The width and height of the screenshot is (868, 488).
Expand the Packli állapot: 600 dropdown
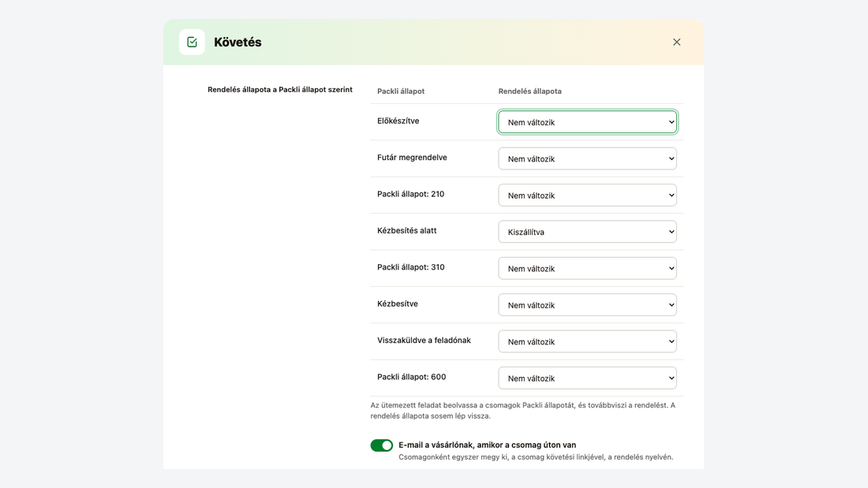(x=587, y=378)
